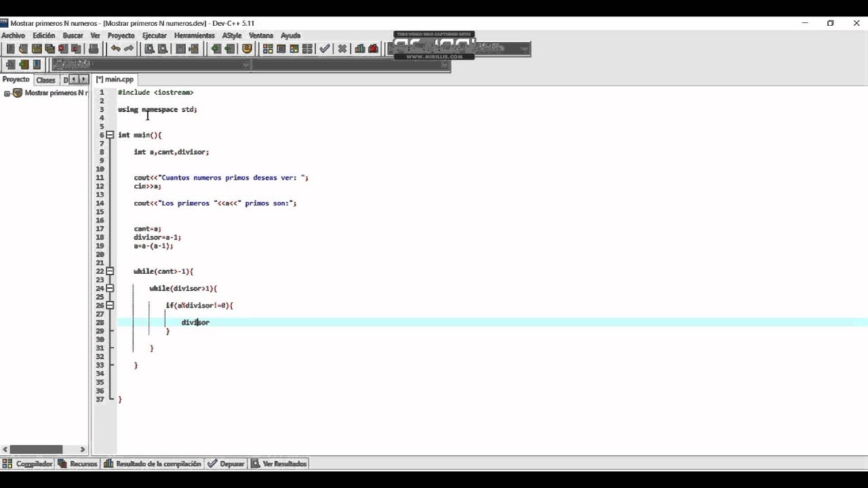Collapse the Mostrar primeros N project tree node
Image resolution: width=868 pixels, height=488 pixels.
(x=7, y=93)
